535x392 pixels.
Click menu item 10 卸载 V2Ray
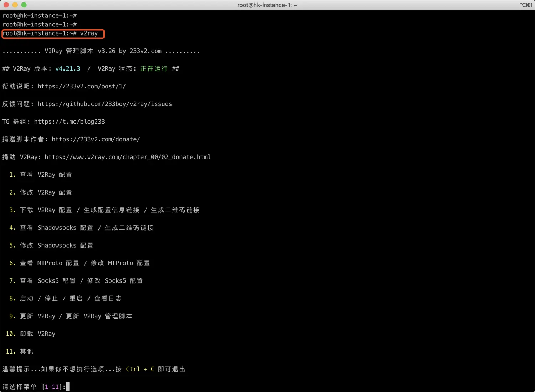(x=31, y=334)
